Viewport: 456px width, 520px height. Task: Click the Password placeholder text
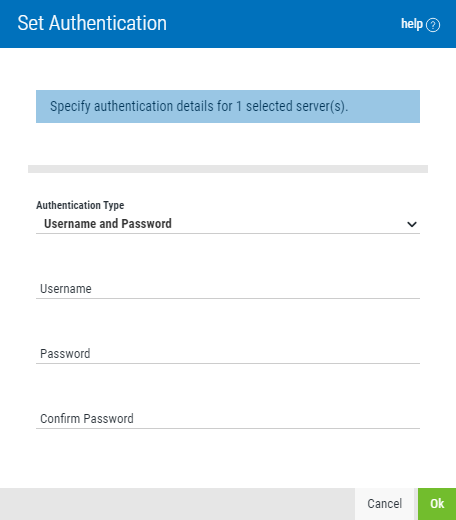coord(65,354)
